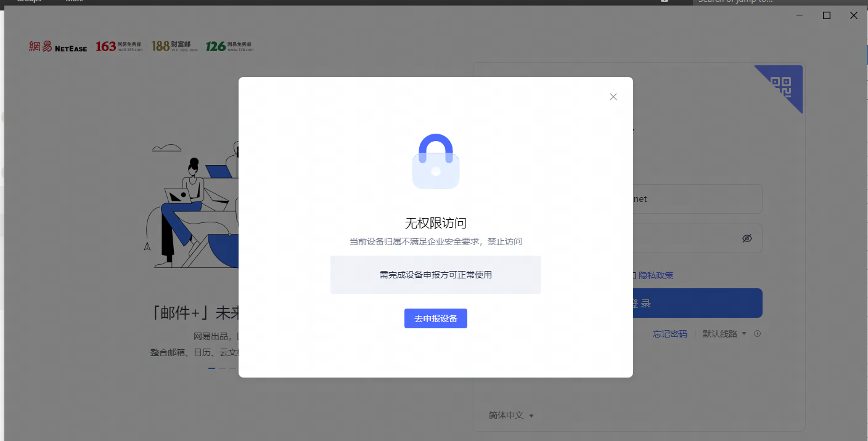Click the email address input field
Viewport: 868px width, 441px height.
click(x=697, y=199)
